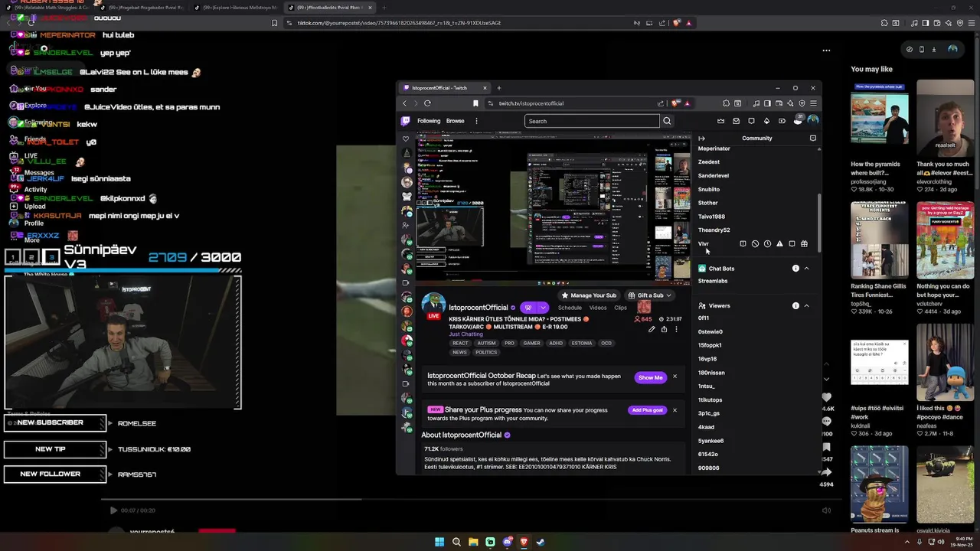This screenshot has height=551, width=980.
Task: Click the Brave shields icon in Twitch window
Action: 675,103
